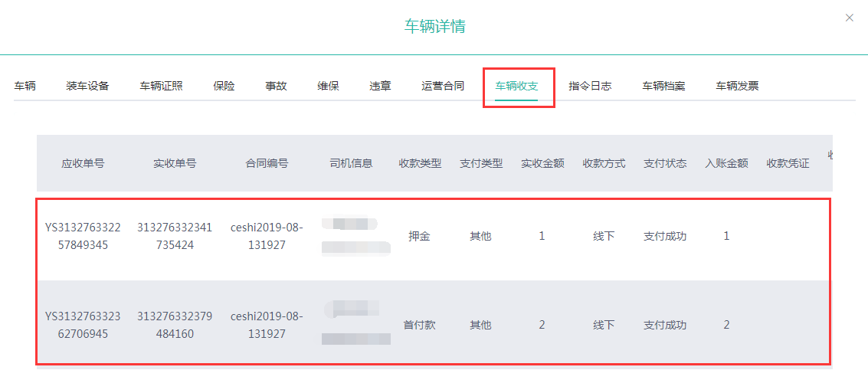Switch to the 车辆证照 tab

161,86
